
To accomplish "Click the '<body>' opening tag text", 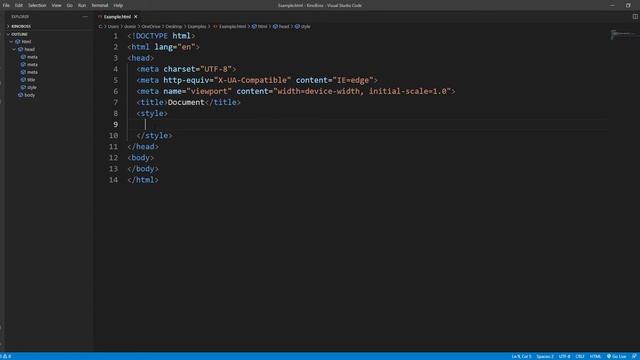I will 141,157.
